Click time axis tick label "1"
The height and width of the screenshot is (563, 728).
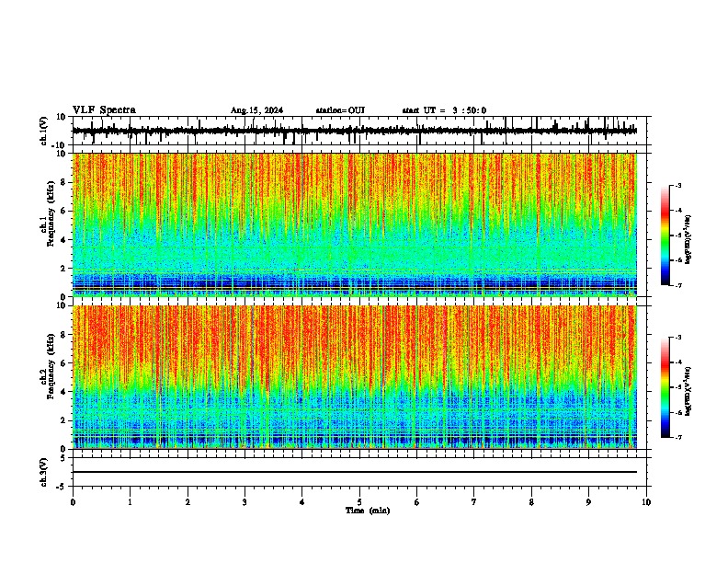(x=130, y=502)
